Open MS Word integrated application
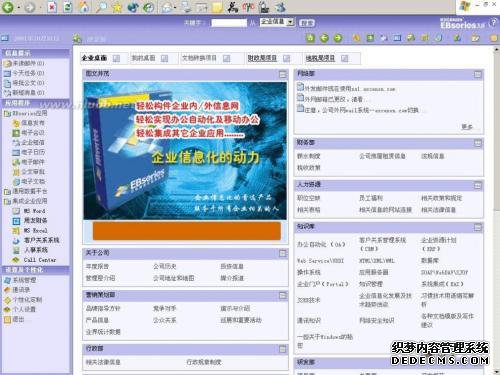Image resolution: width=500 pixels, height=375 pixels. pos(29,211)
